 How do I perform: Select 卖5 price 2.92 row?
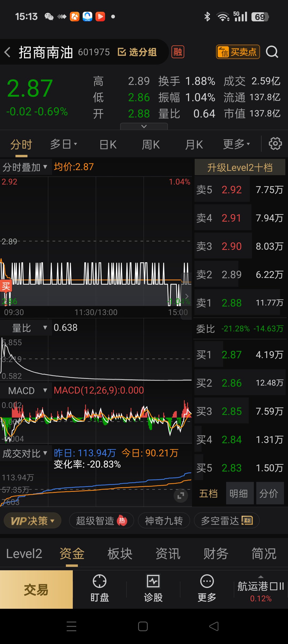pyautogui.click(x=240, y=190)
